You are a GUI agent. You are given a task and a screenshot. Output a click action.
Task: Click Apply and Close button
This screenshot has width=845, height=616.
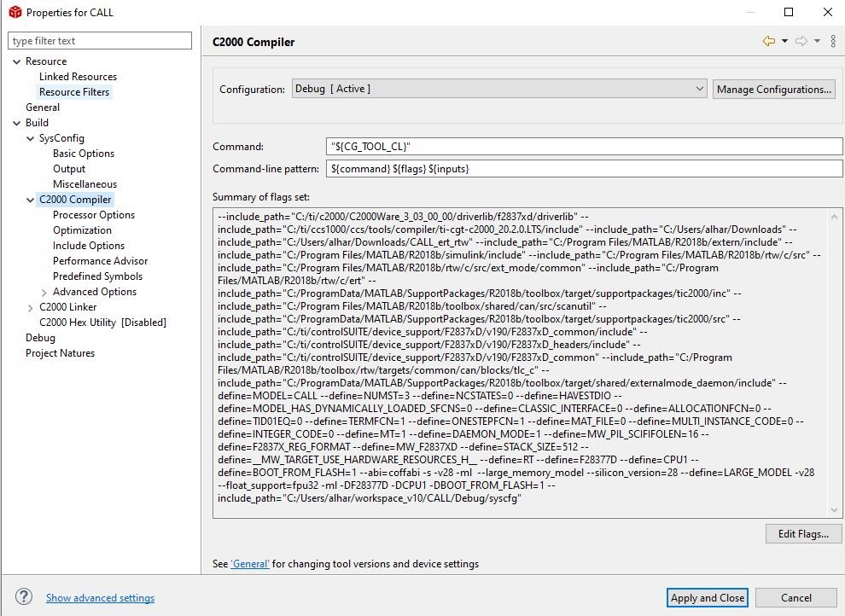pyautogui.click(x=707, y=598)
